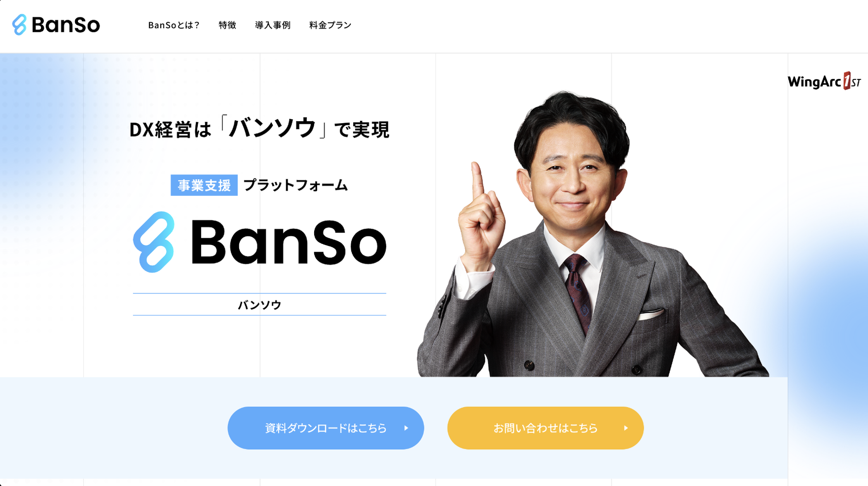Click the 資料ダウンロードはこちら button
This screenshot has width=868, height=486.
(x=325, y=428)
